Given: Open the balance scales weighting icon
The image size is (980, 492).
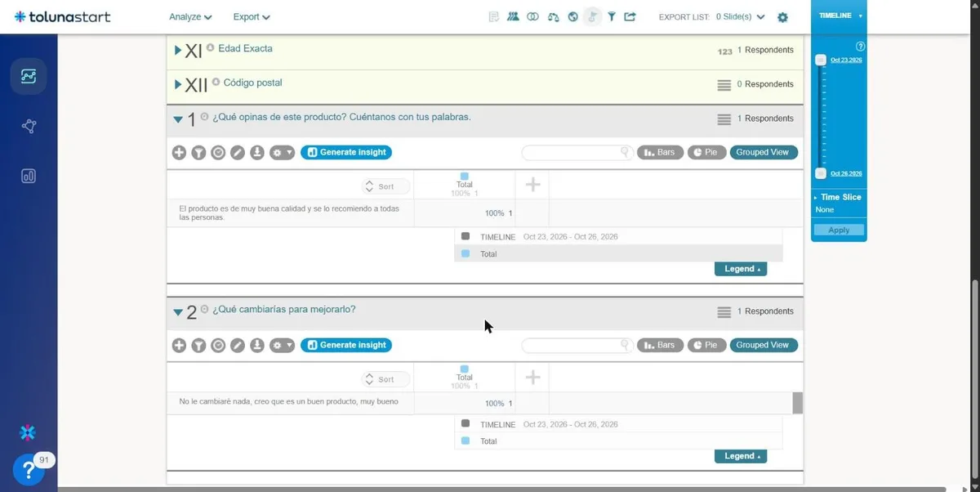Looking at the screenshot, I should click(553, 16).
